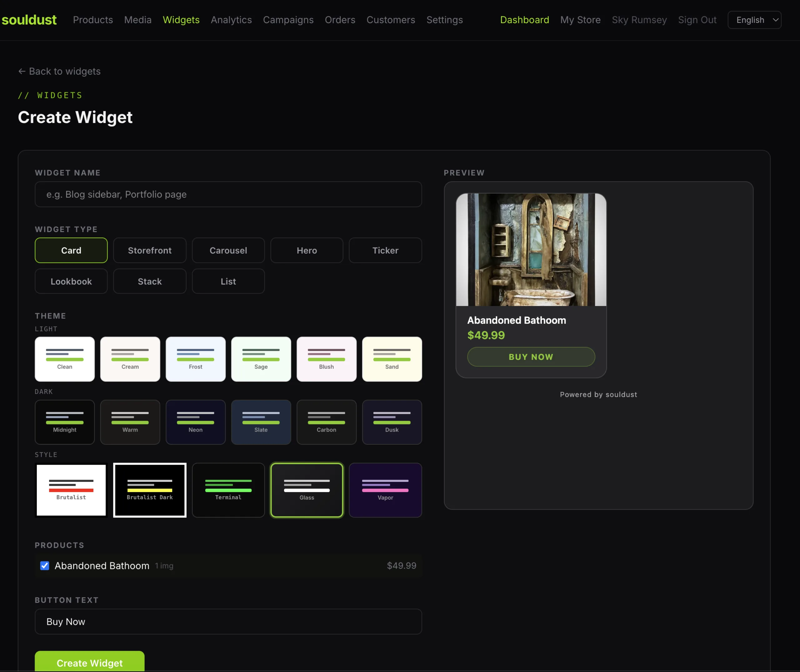Switch widget type to Lookbook
The width and height of the screenshot is (800, 672).
pos(71,281)
